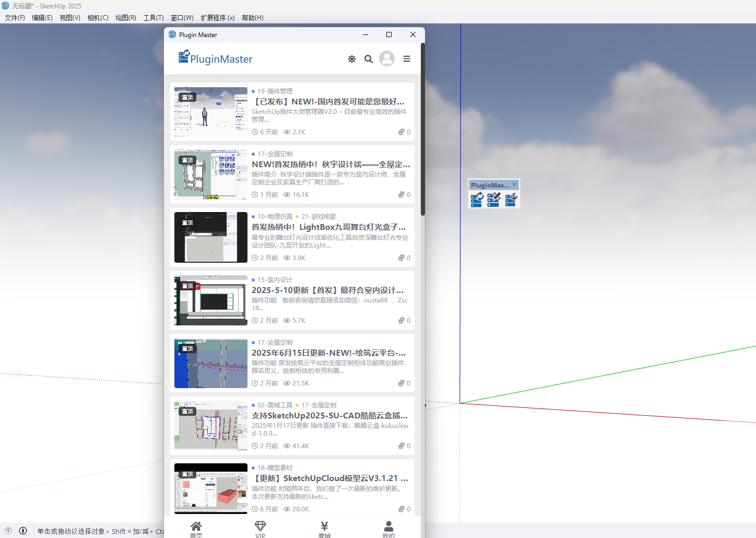Click the server with globe icon
Viewport: 756px width, 538px height.
[511, 200]
